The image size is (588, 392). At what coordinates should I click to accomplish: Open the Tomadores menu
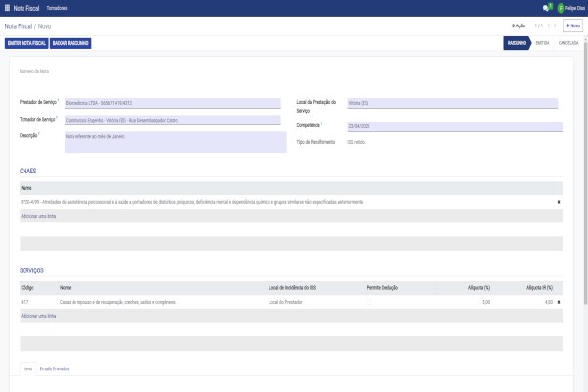(72, 7)
